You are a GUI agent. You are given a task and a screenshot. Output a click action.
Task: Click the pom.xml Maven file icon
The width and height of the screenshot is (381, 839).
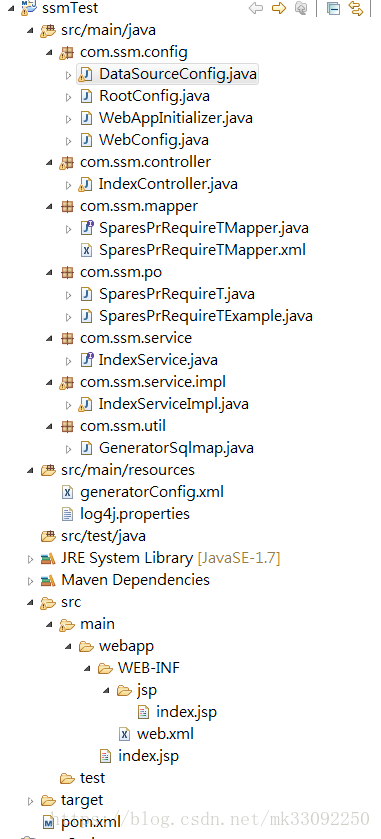pos(49,822)
